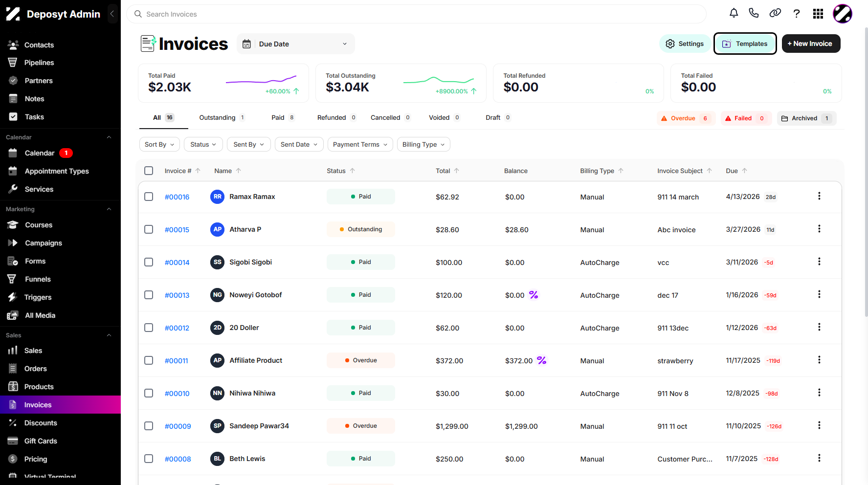This screenshot has width=868, height=485.
Task: Open row actions menu for invoice #00011
Action: tap(819, 360)
